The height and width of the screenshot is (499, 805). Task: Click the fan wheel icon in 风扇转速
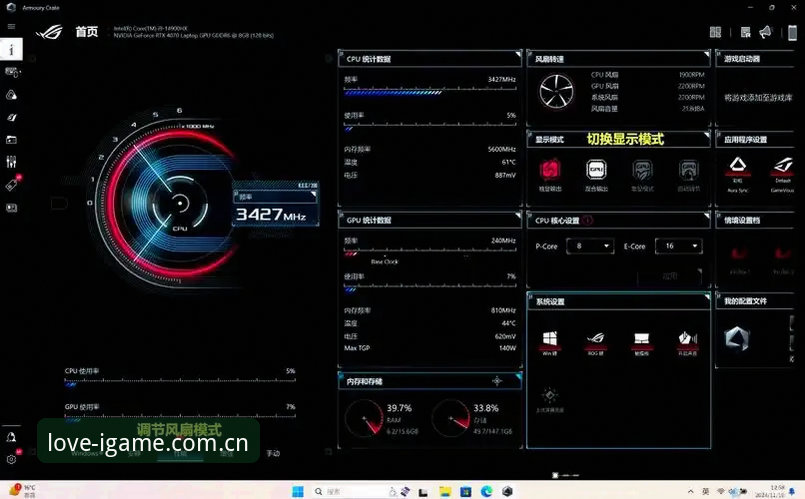[x=557, y=91]
